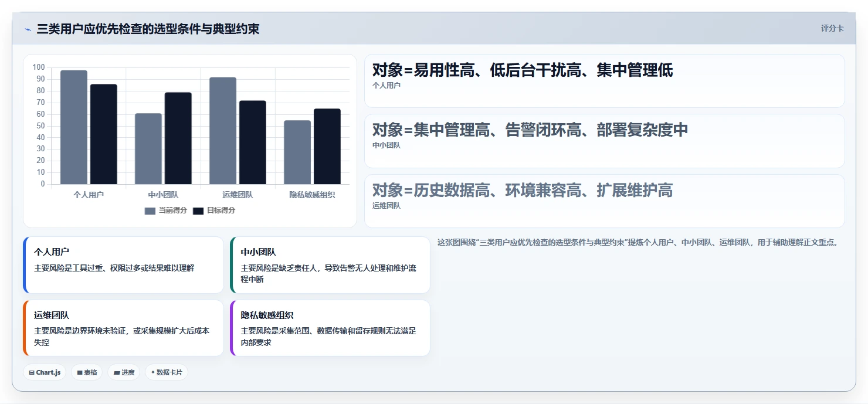This screenshot has width=868, height=404.
Task: Select the 对象=历史数据高 data card heading
Action: [x=523, y=190]
